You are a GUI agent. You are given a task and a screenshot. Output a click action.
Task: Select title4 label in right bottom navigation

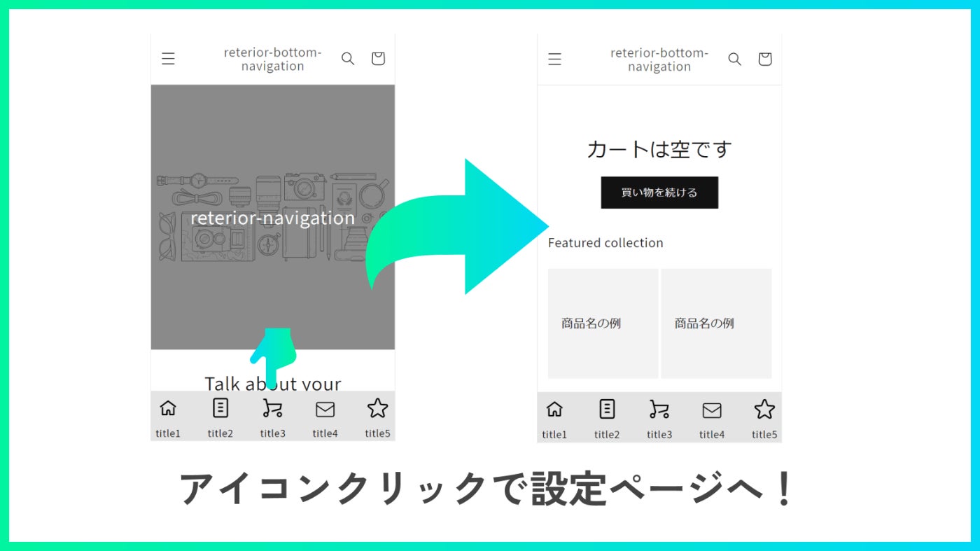click(712, 435)
